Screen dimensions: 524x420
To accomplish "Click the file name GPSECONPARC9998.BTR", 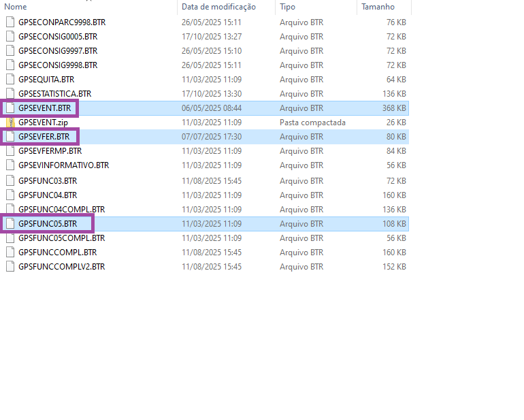I will click(x=62, y=22).
